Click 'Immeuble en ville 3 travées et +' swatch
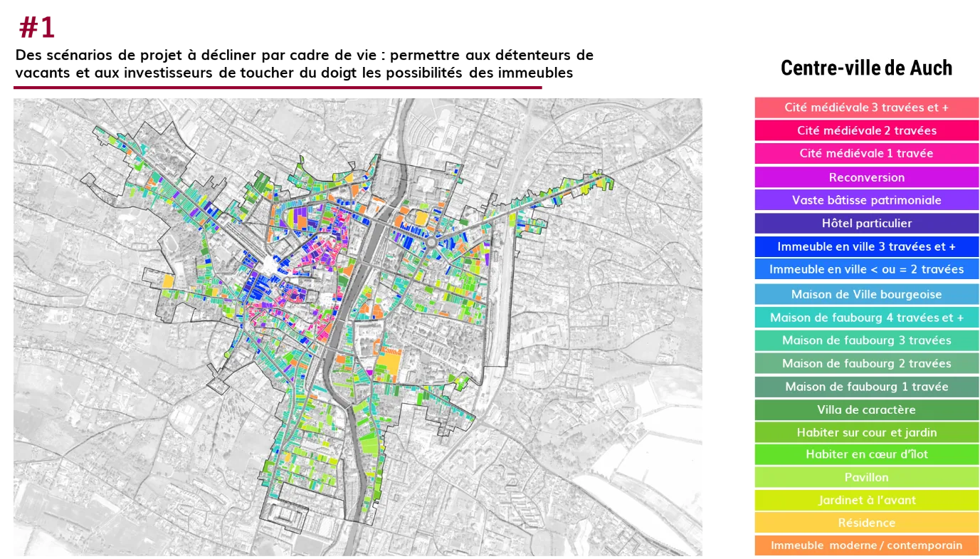Image resolution: width=980 pixels, height=559 pixels. pos(866,246)
